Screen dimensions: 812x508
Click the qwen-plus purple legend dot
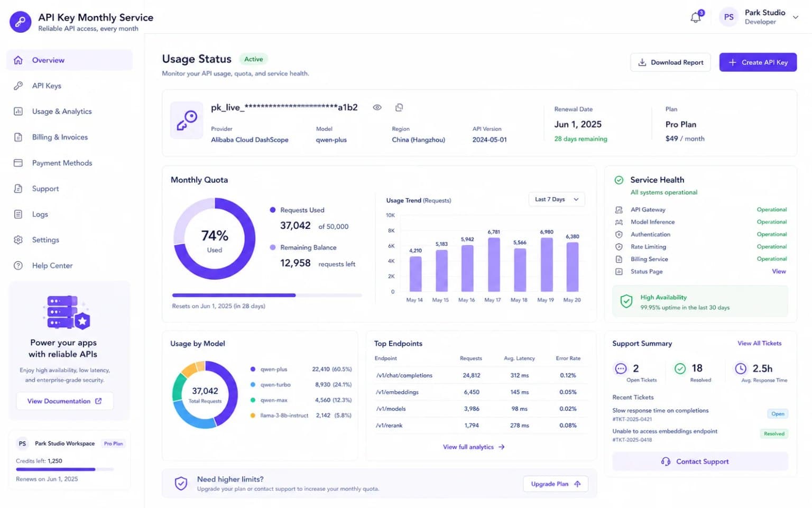pyautogui.click(x=253, y=370)
